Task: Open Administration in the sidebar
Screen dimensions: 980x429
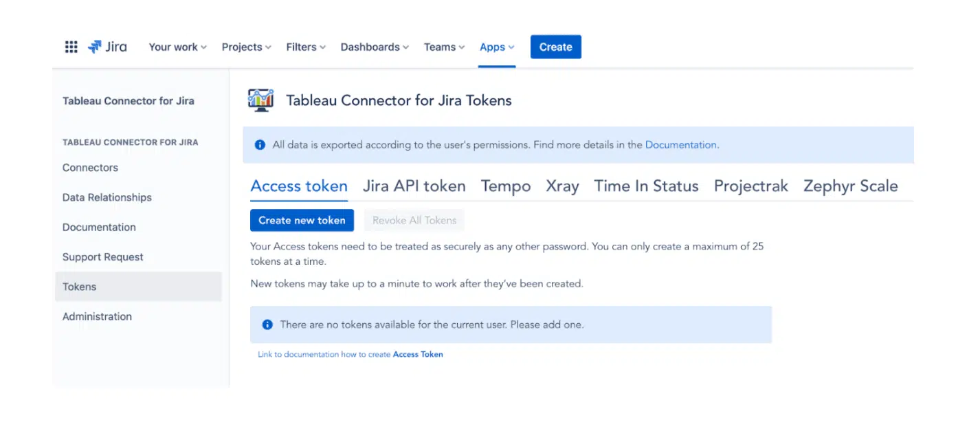Action: point(138,316)
